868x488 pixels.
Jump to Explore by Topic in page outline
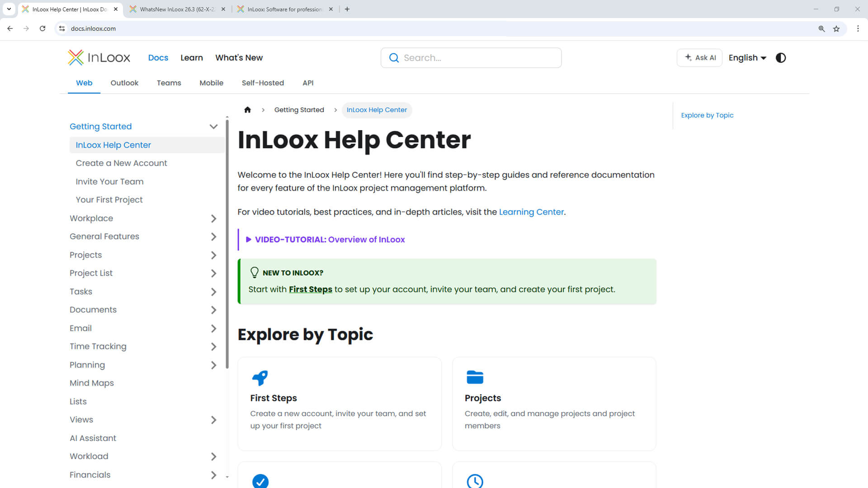click(707, 115)
